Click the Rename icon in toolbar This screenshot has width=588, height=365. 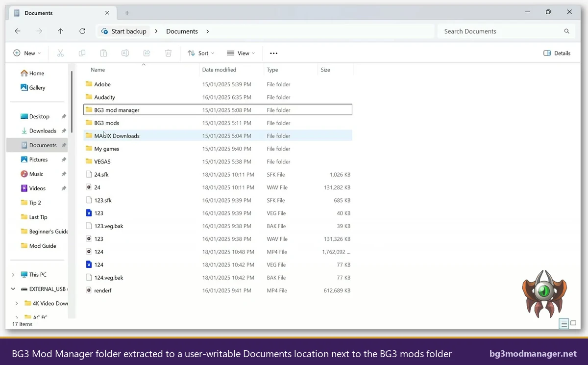click(125, 53)
